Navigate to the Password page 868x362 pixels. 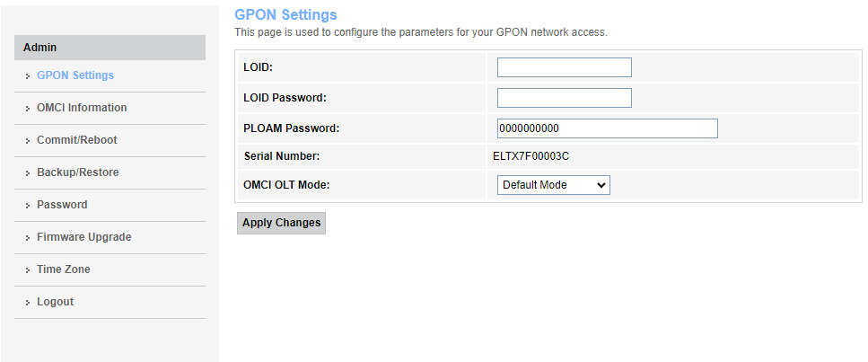[x=62, y=205]
